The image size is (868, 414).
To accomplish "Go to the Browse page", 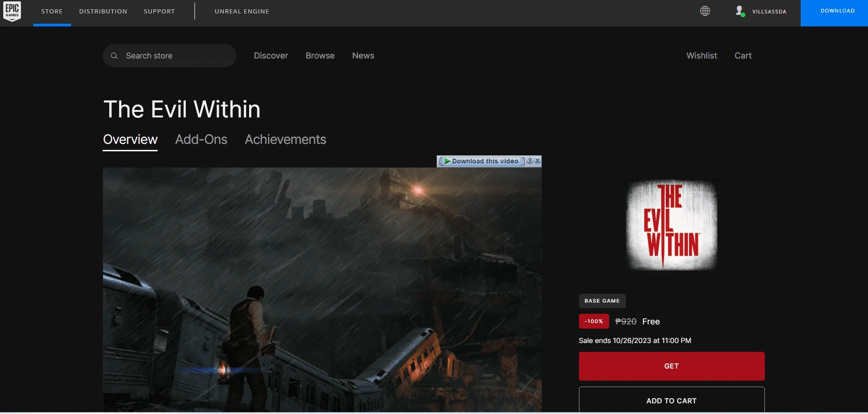I will click(320, 56).
